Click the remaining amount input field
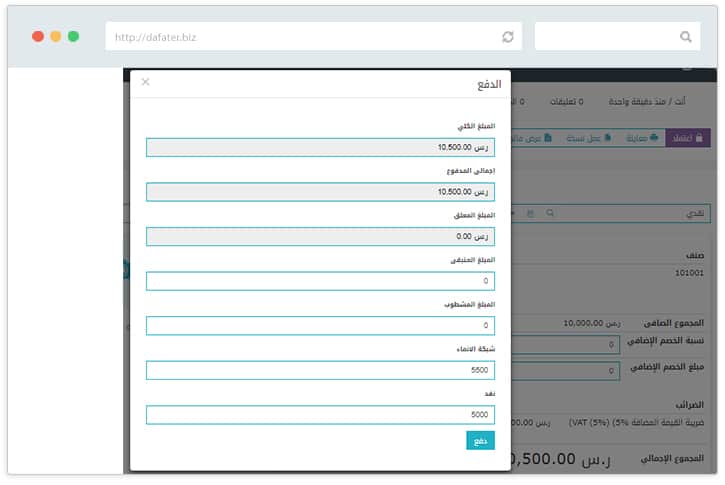Screen dimensions: 725x485 (320, 281)
